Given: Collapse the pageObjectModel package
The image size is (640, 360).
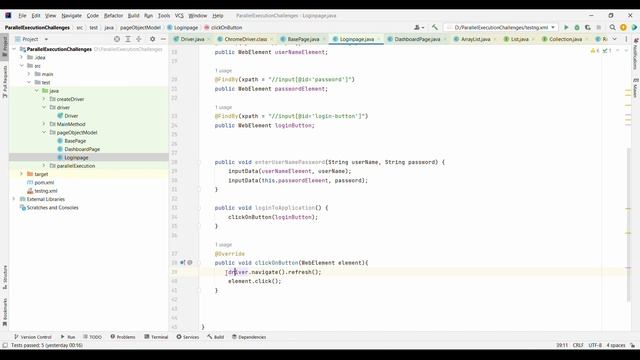Looking at the screenshot, I should click(44, 132).
